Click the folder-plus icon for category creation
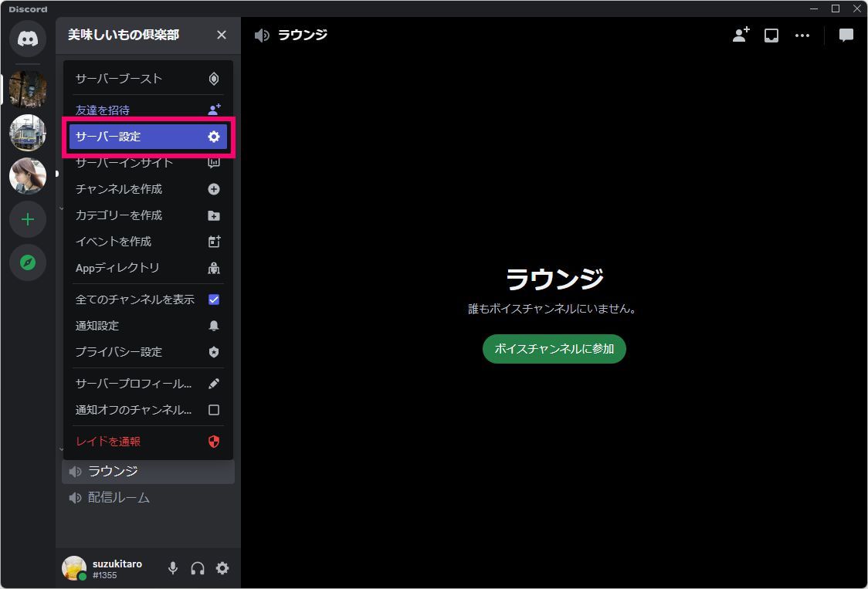 click(214, 215)
